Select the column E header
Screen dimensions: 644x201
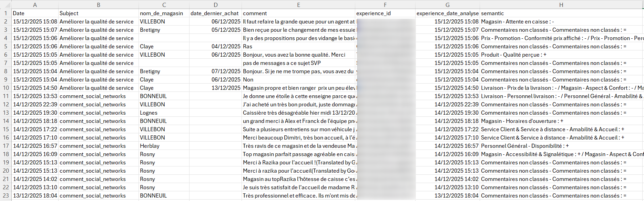point(298,5)
